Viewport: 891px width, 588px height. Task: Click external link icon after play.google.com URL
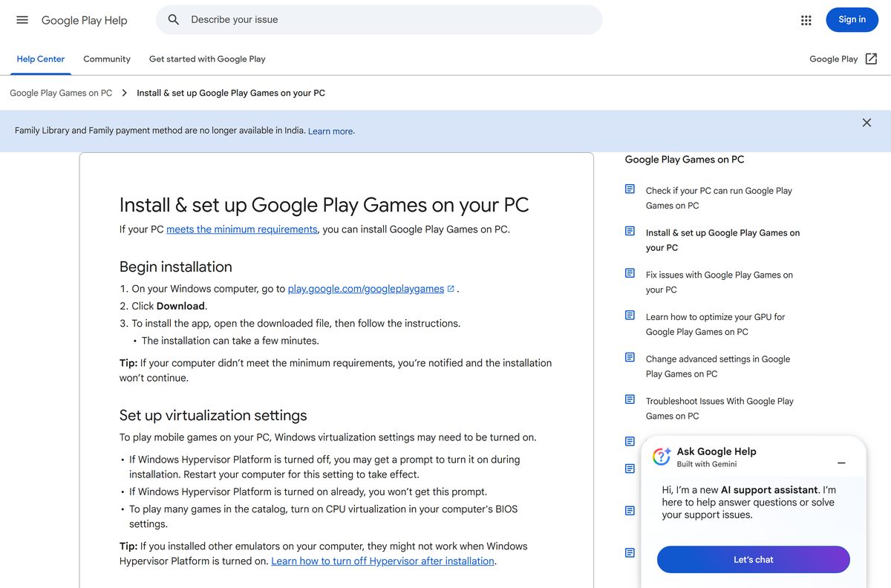click(451, 289)
